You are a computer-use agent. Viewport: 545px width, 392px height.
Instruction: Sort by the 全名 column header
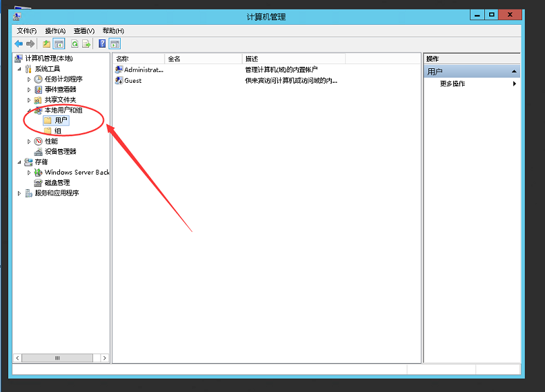pyautogui.click(x=204, y=59)
